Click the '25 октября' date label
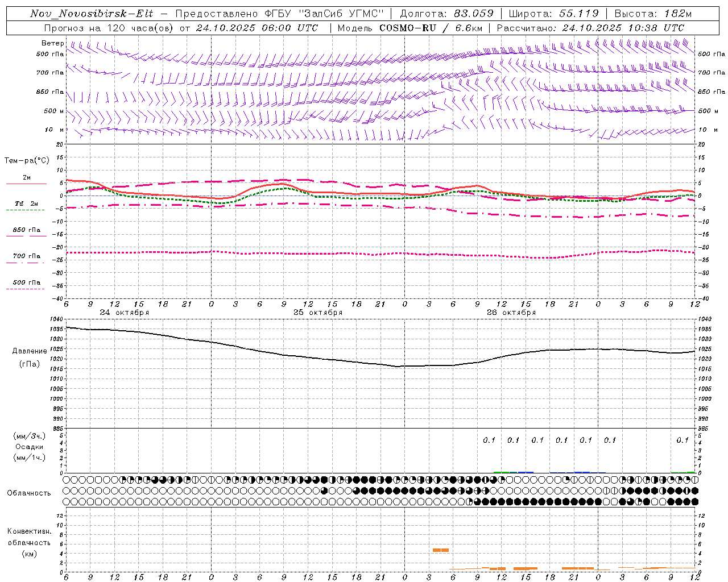 [x=318, y=313]
